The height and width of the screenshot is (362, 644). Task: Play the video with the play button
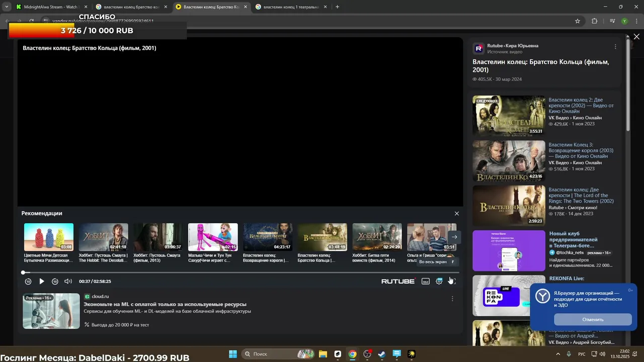(42, 282)
